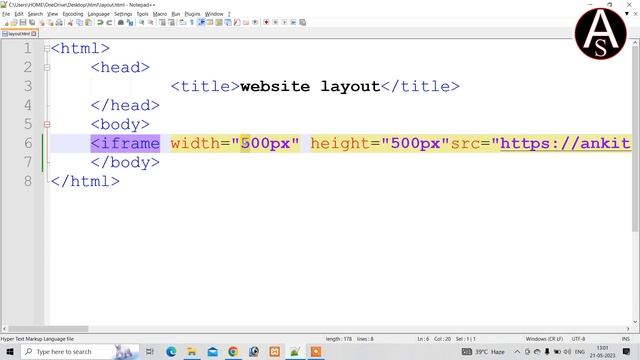
Task: Open the Folder as Workspace icon
Action: pyautogui.click(x=246, y=22)
